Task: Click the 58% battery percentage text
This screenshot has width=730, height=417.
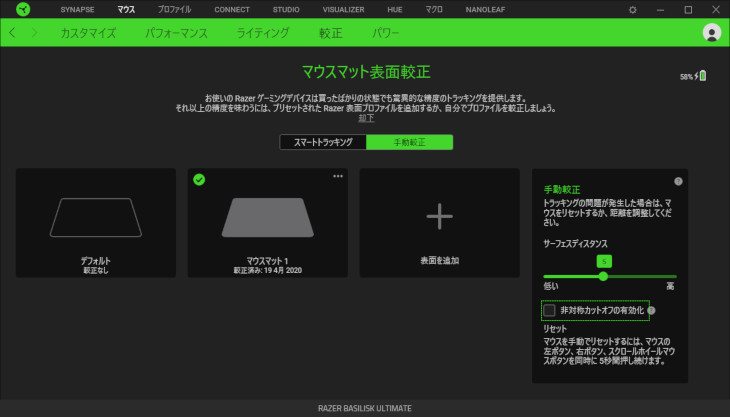Action: 686,77
